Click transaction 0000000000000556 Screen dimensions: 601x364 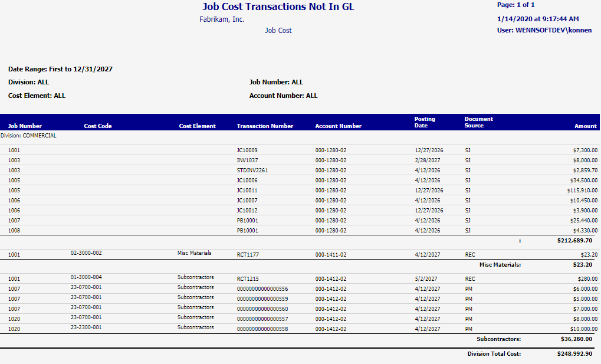[x=262, y=289]
